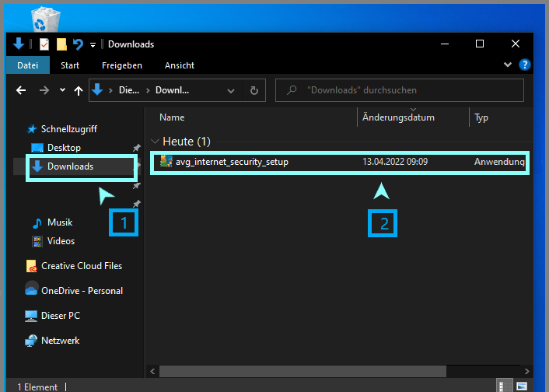Viewport: 549px width, 392px height.
Task: Click the Undo arrow in title bar
Action: pos(78,44)
